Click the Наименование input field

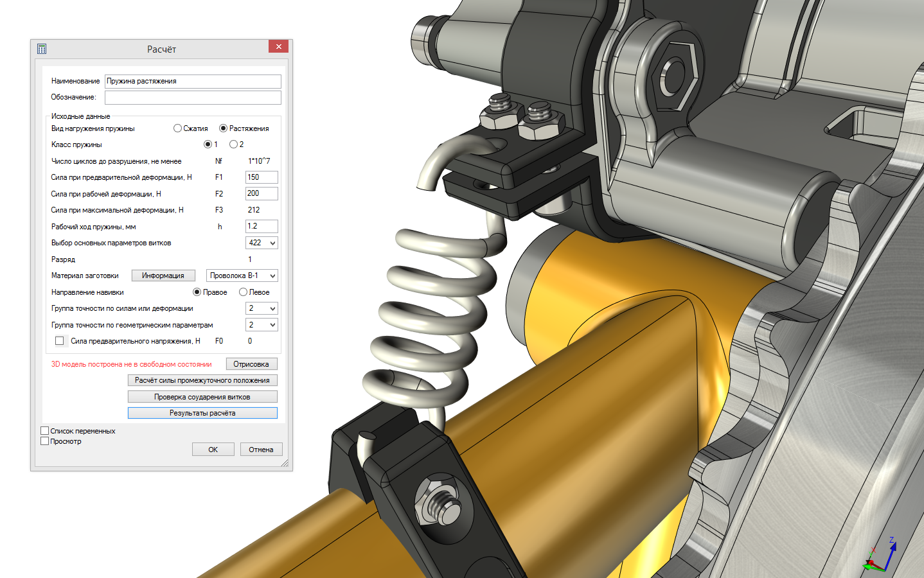(193, 82)
